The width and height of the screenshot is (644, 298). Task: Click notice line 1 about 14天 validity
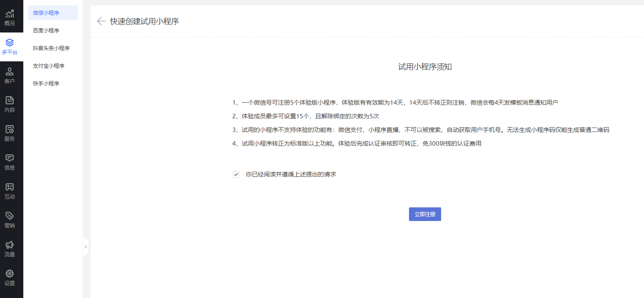(395, 103)
